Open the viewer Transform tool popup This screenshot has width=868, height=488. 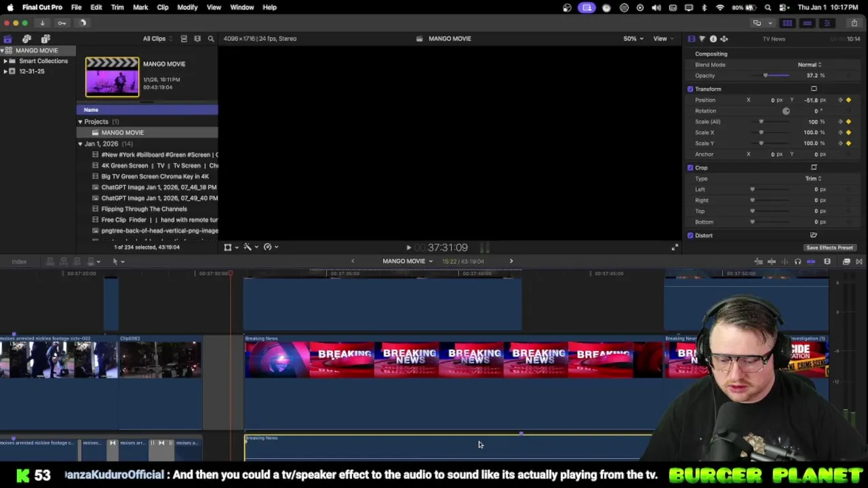[231, 247]
